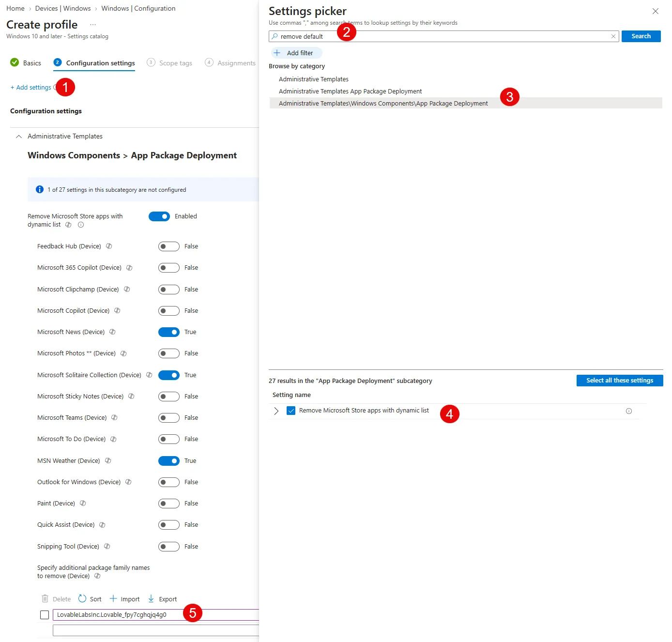Click the Copilot icon next to Feedback Hub
This screenshot has height=642, width=672.
pos(109,246)
